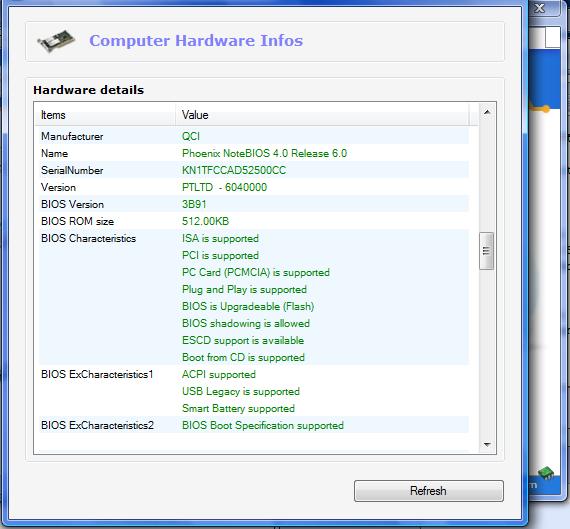Click the scroll up arrow in hardware list
The image size is (570, 529).
[487, 112]
